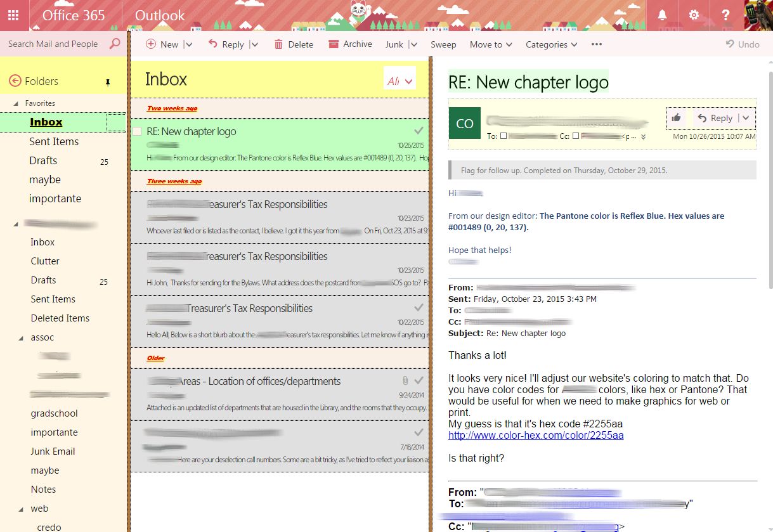Open the Categories dropdown
The image size is (773, 532).
click(x=550, y=44)
